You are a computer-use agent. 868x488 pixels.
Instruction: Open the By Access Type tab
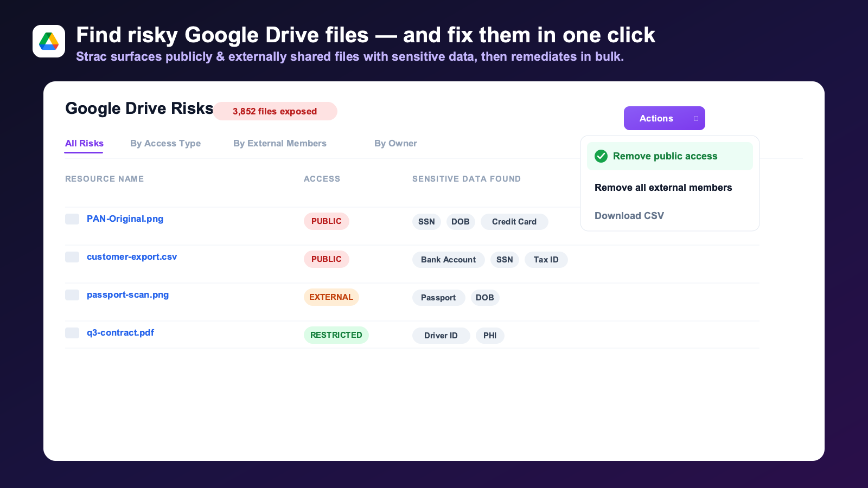point(165,143)
